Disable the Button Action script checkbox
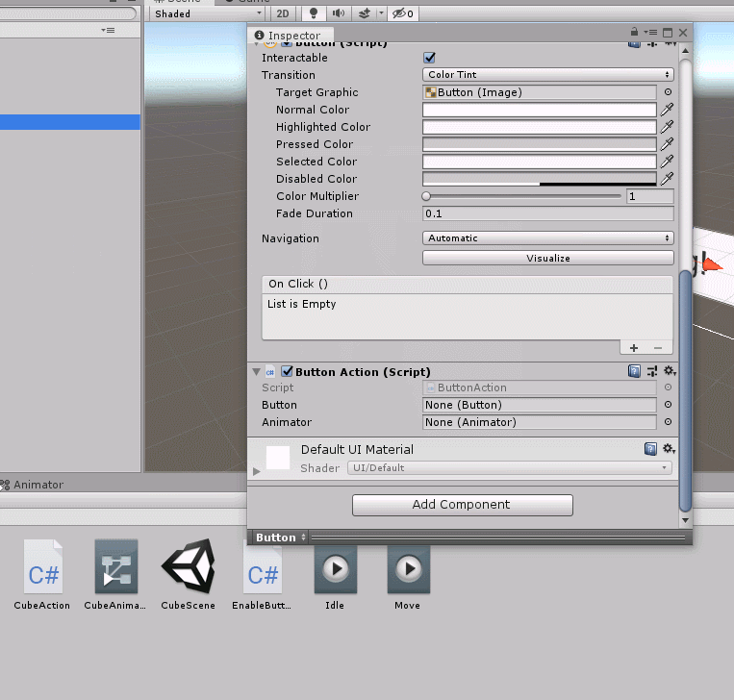This screenshot has width=734, height=700. click(x=287, y=371)
